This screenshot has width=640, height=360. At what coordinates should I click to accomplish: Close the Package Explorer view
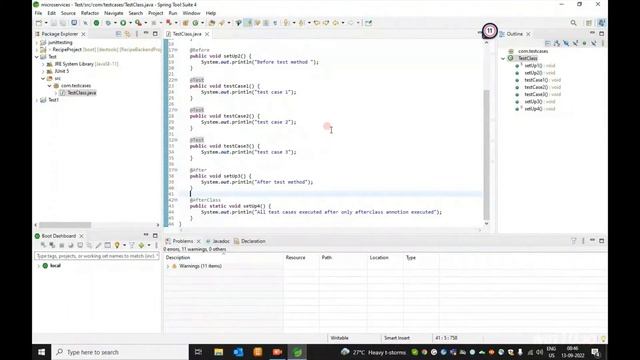tap(84, 34)
